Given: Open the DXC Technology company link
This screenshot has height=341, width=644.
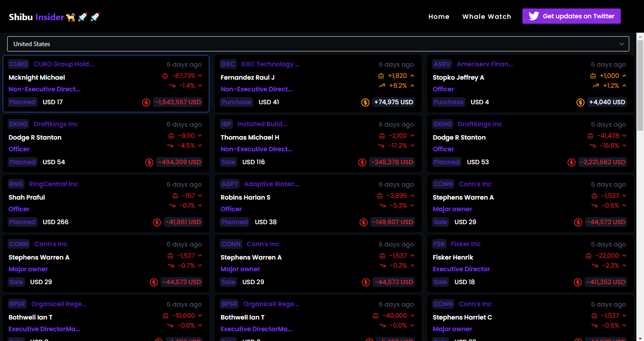Looking at the screenshot, I should click(271, 64).
